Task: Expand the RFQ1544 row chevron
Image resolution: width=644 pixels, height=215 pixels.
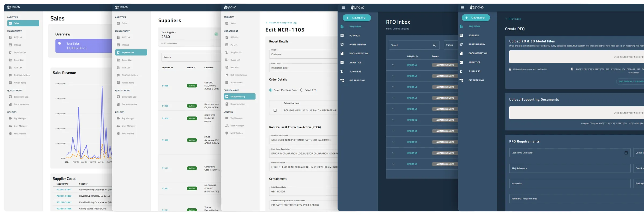Action: (393, 65)
